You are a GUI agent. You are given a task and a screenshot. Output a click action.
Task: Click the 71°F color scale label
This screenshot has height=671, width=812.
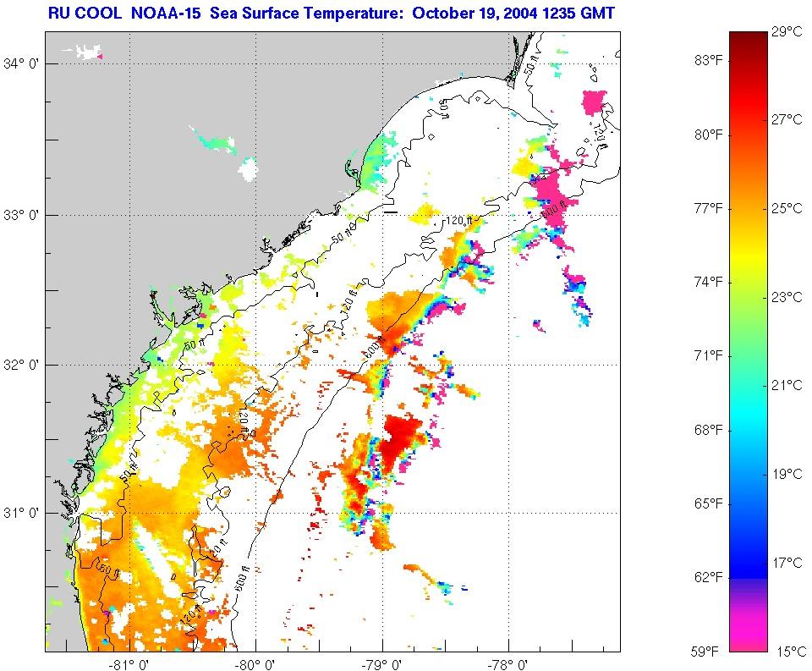[x=708, y=355]
